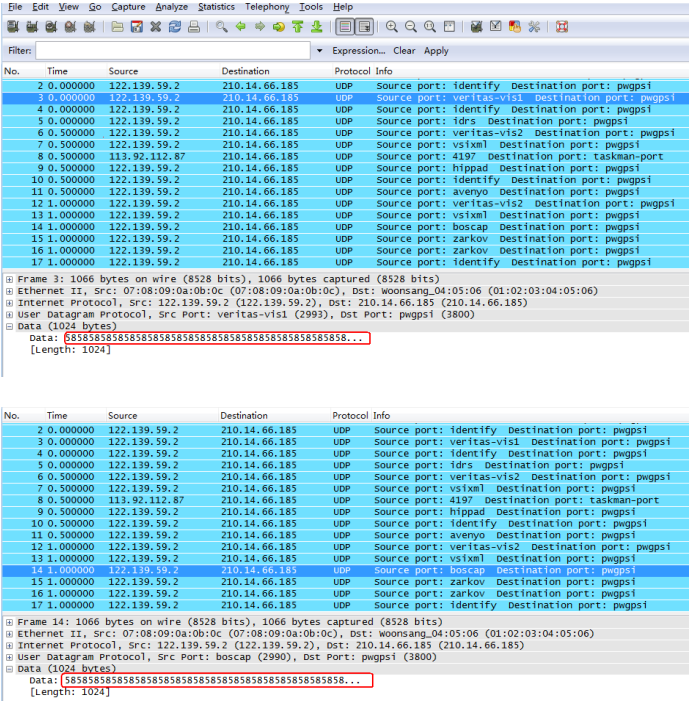Jump to last packet with down-arrow icon
Image resolution: width=689 pixels, height=701 pixels.
316,27
